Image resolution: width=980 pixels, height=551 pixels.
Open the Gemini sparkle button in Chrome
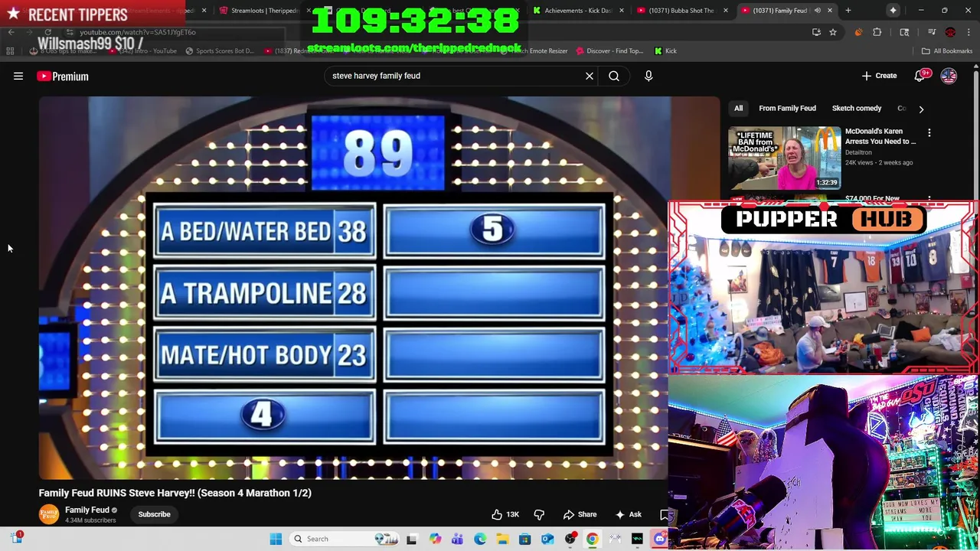[893, 11]
